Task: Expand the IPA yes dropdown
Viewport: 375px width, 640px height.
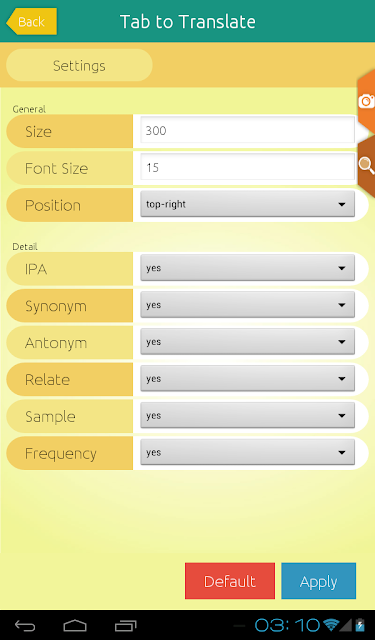Action: (x=247, y=268)
